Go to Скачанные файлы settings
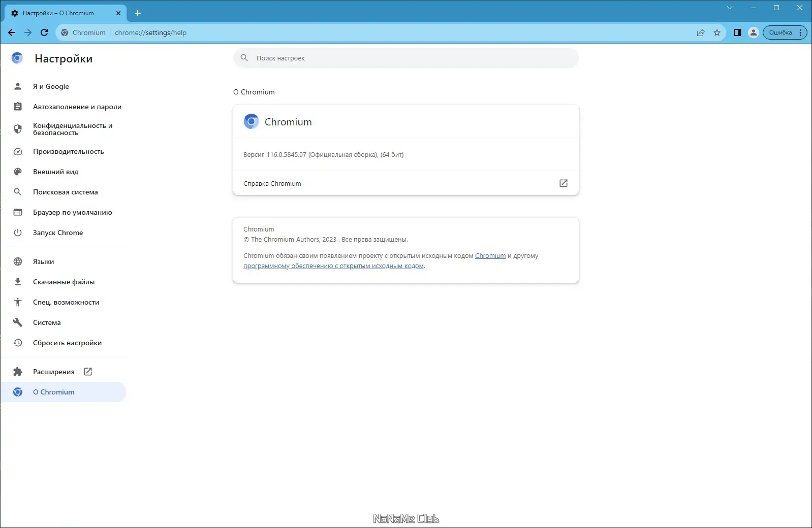812x528 pixels. click(64, 282)
